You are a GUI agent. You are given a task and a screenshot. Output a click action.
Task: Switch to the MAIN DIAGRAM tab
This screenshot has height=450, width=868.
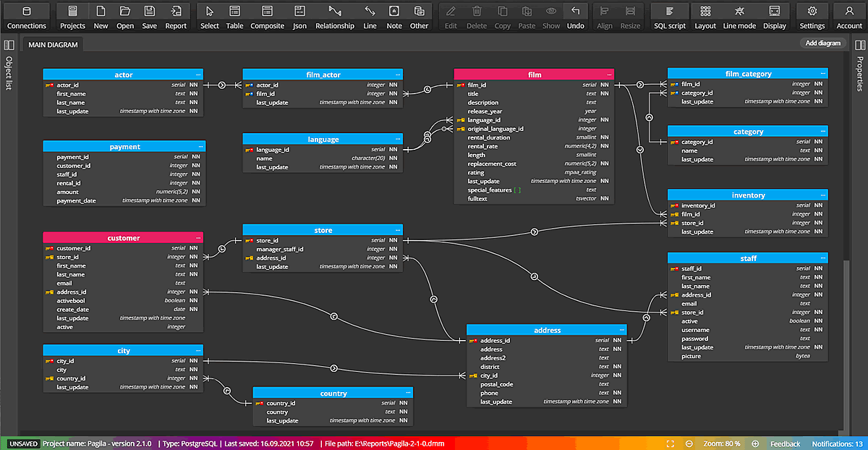coord(53,44)
